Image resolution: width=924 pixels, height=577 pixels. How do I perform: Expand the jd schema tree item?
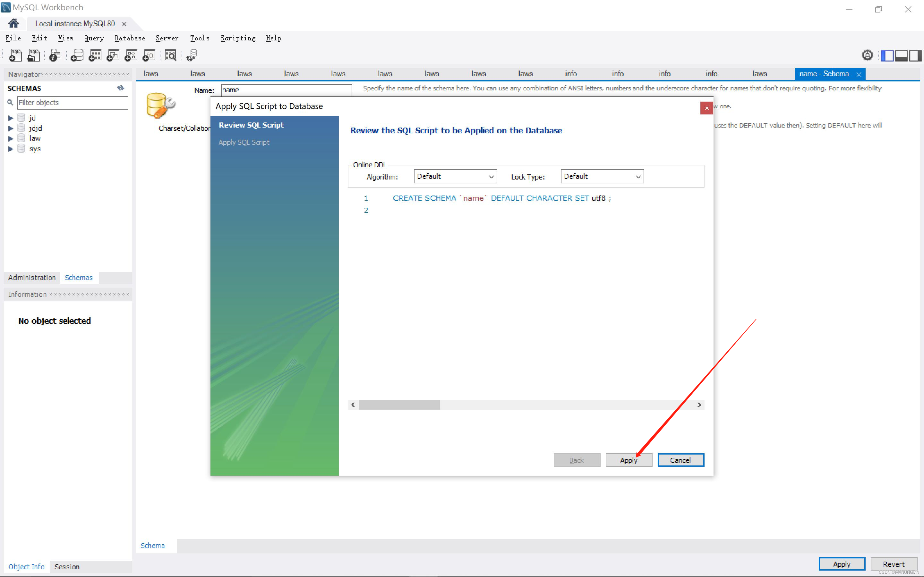9,117
